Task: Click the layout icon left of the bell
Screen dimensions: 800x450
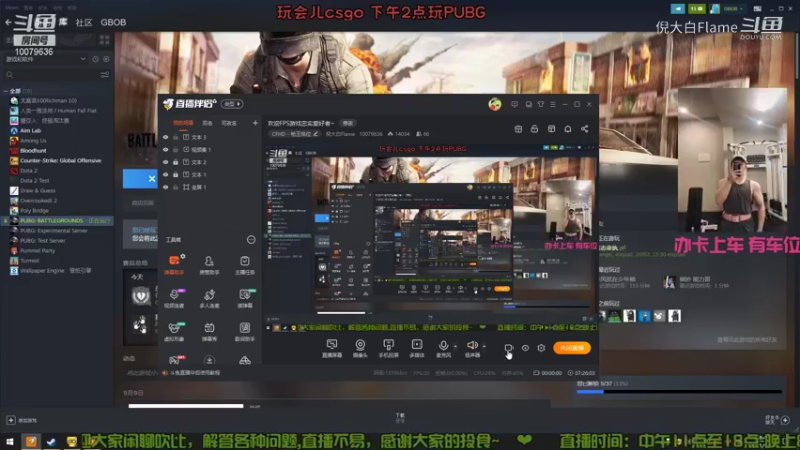Action: (552, 129)
